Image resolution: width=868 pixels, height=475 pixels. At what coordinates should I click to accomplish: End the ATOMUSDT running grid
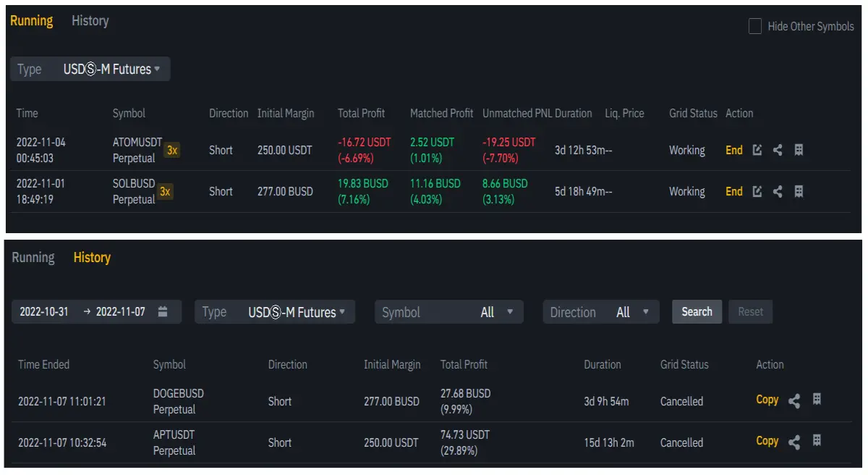coord(734,150)
